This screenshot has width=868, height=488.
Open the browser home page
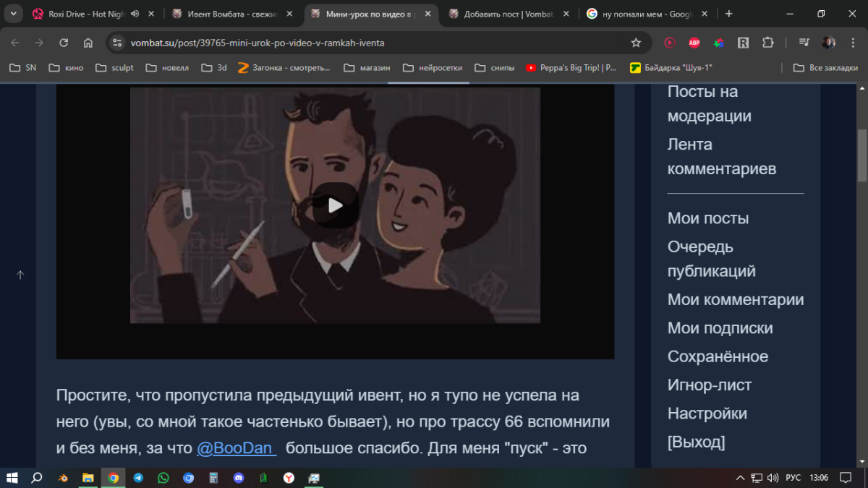pos(88,43)
